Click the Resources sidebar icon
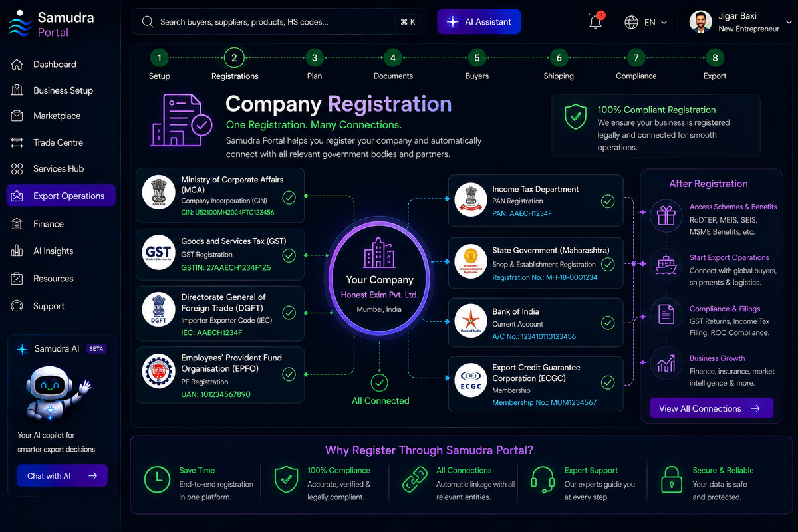The height and width of the screenshot is (532, 798). (x=17, y=279)
